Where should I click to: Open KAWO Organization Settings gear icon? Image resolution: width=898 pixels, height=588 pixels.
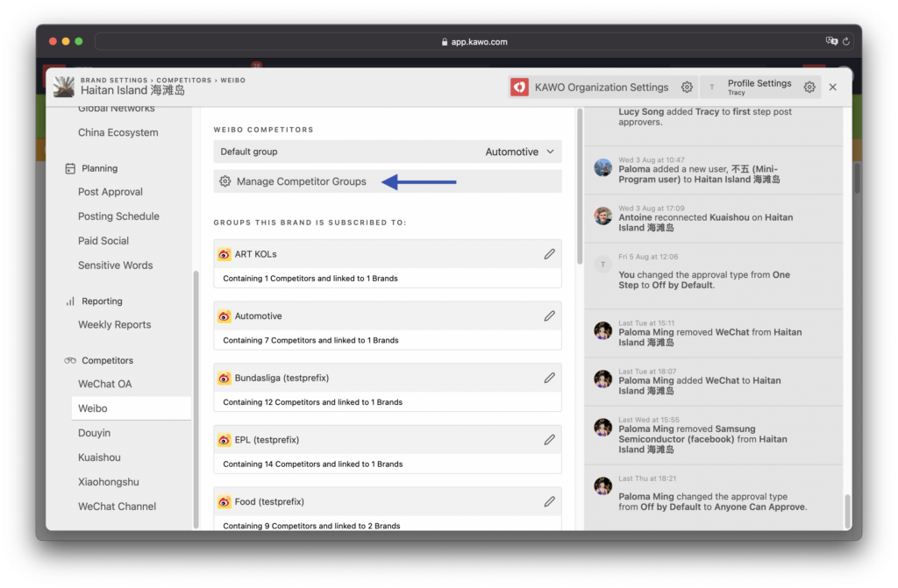coord(687,87)
